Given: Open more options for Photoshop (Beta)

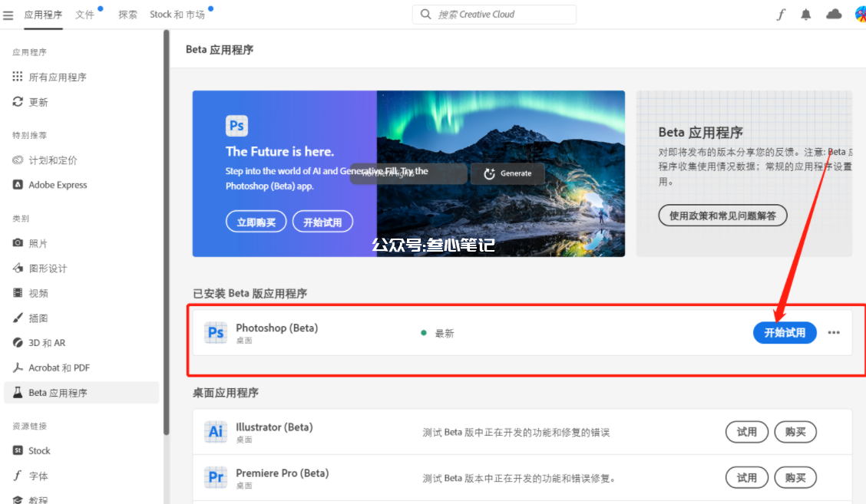Looking at the screenshot, I should click(x=834, y=332).
